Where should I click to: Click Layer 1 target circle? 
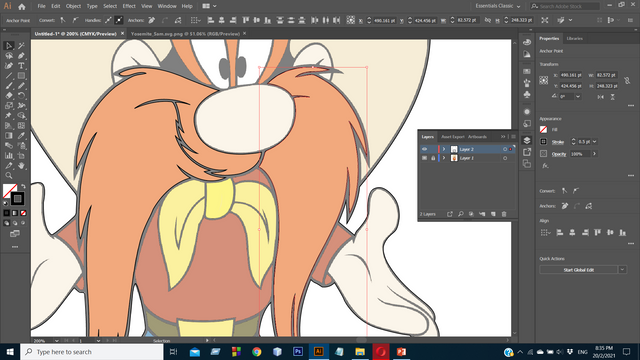click(505, 158)
